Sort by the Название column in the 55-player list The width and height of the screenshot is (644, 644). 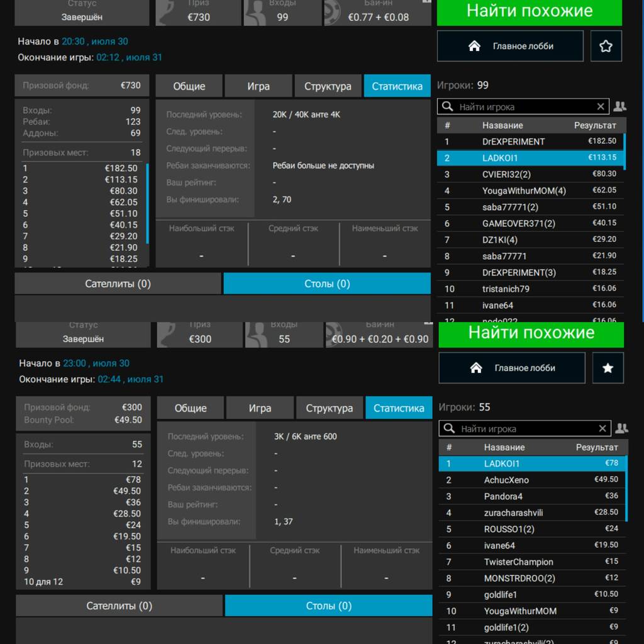coord(504,447)
